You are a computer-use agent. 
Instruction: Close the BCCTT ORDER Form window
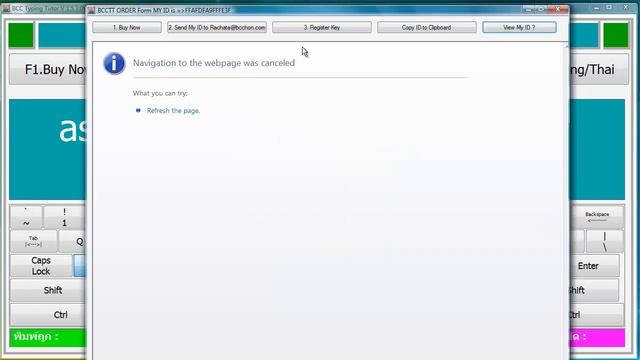point(558,9)
